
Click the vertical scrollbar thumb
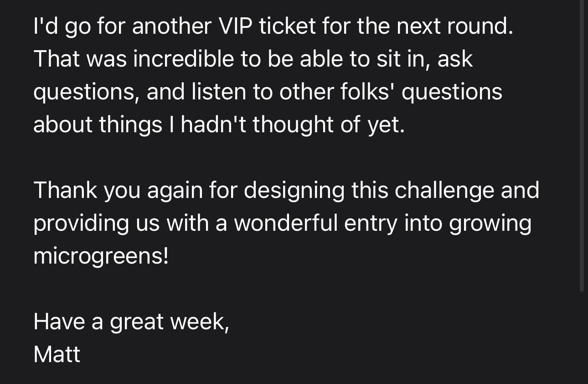(x=581, y=146)
